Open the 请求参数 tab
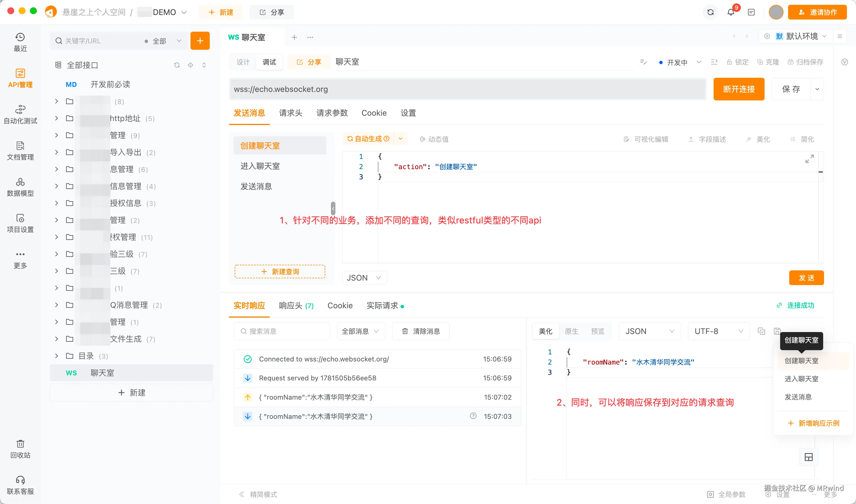Image resolution: width=856 pixels, height=504 pixels. coord(332,113)
